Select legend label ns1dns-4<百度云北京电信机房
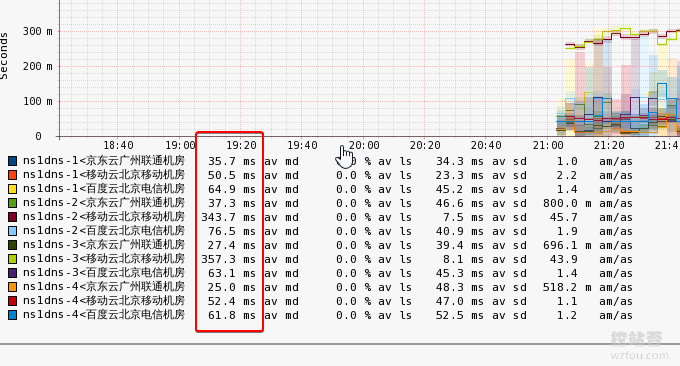The image size is (680, 366). click(104, 314)
